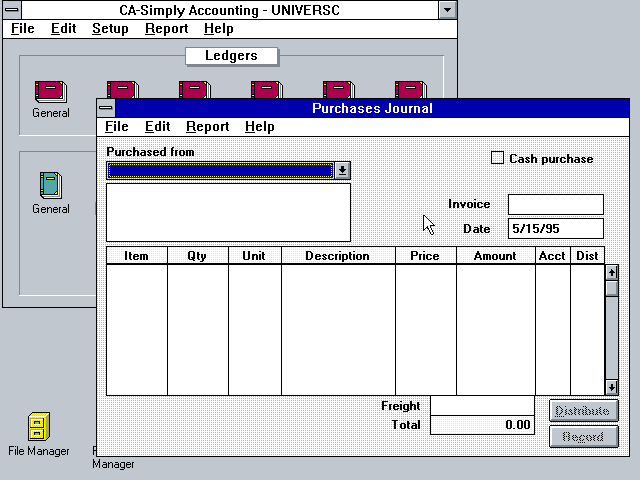Open Purchases Journal window control menu box
The height and width of the screenshot is (480, 640).
106,108
